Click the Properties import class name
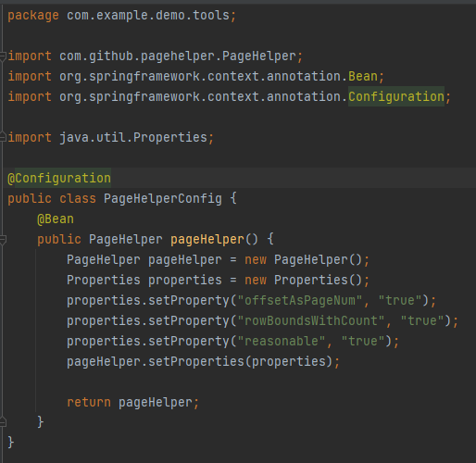The width and height of the screenshot is (476, 463). tap(170, 137)
